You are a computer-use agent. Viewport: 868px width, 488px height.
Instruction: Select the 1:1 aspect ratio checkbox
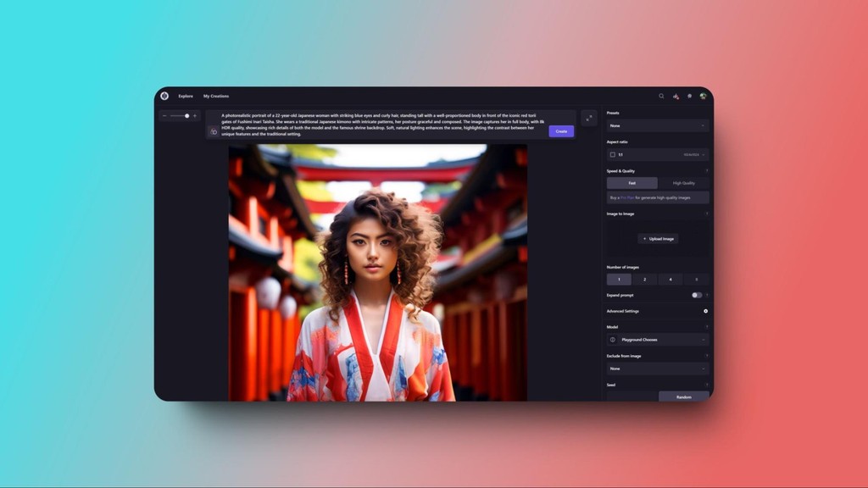[615, 154]
